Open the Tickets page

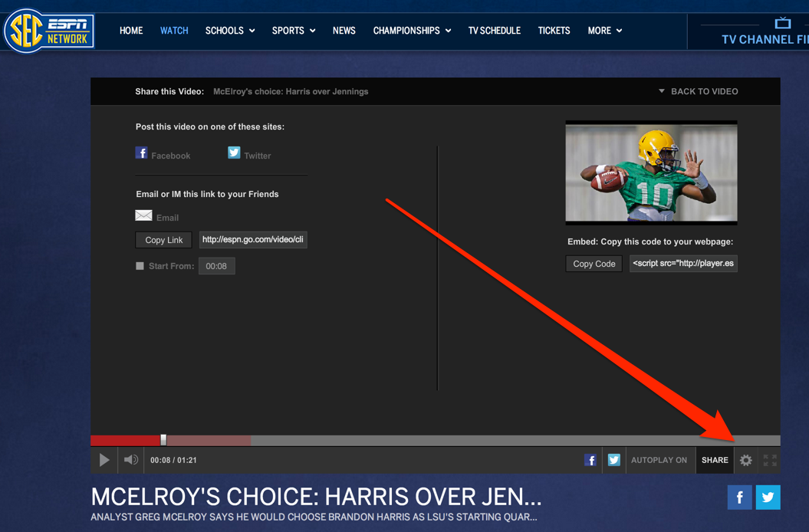click(x=554, y=31)
